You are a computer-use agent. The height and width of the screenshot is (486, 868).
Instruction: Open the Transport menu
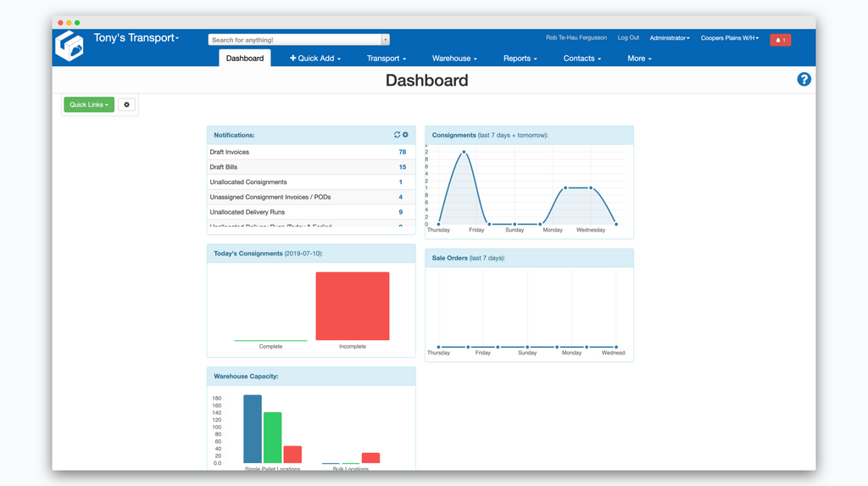tap(386, 59)
